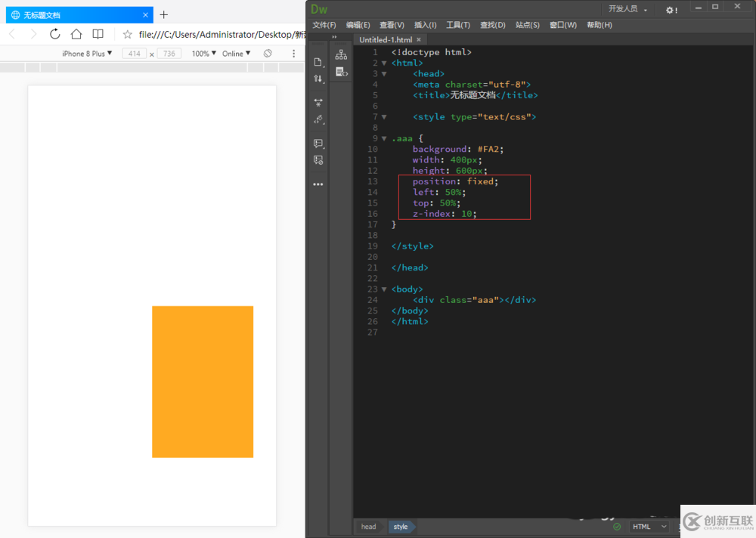Collapse the .aaa CSS rule block

click(384, 138)
